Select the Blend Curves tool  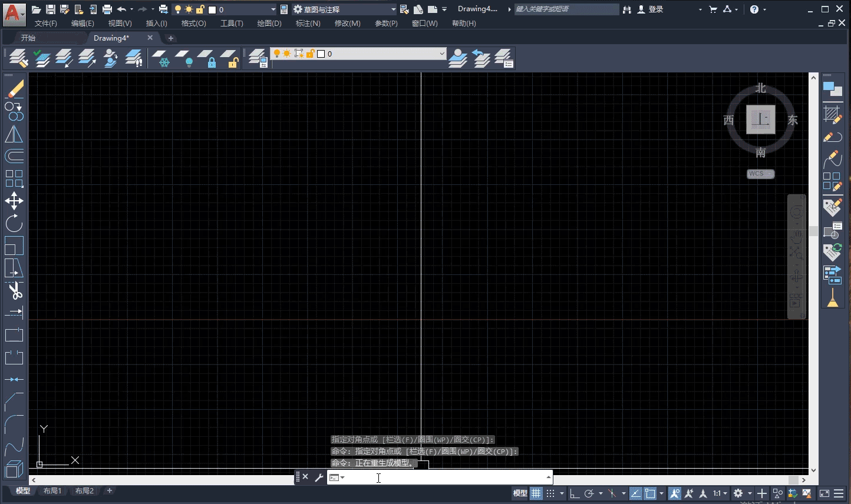point(14,447)
